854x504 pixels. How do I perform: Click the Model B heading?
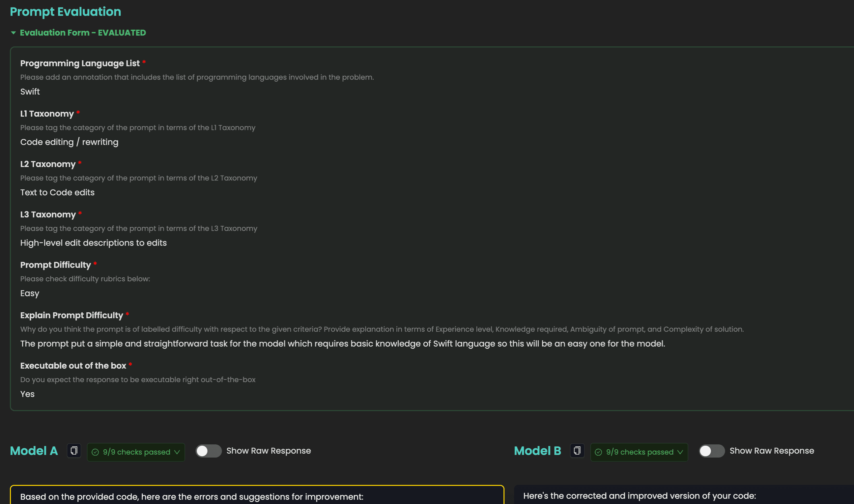point(537,451)
